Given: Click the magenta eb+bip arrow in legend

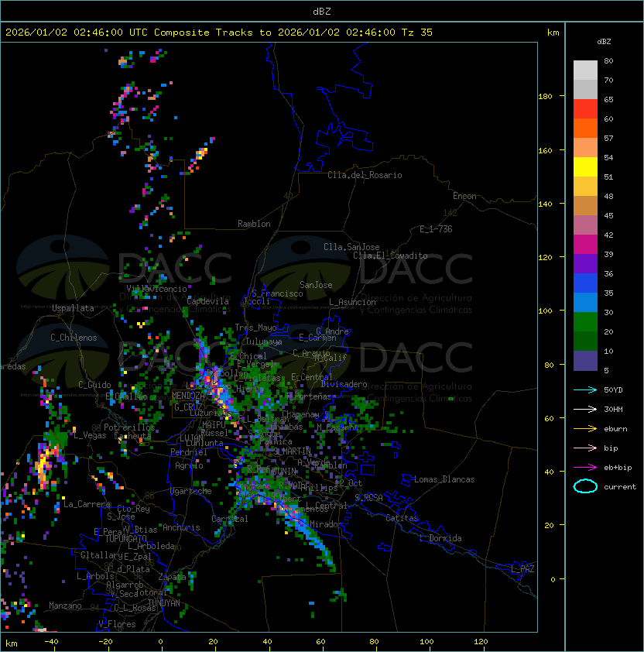Looking at the screenshot, I should pos(585,468).
